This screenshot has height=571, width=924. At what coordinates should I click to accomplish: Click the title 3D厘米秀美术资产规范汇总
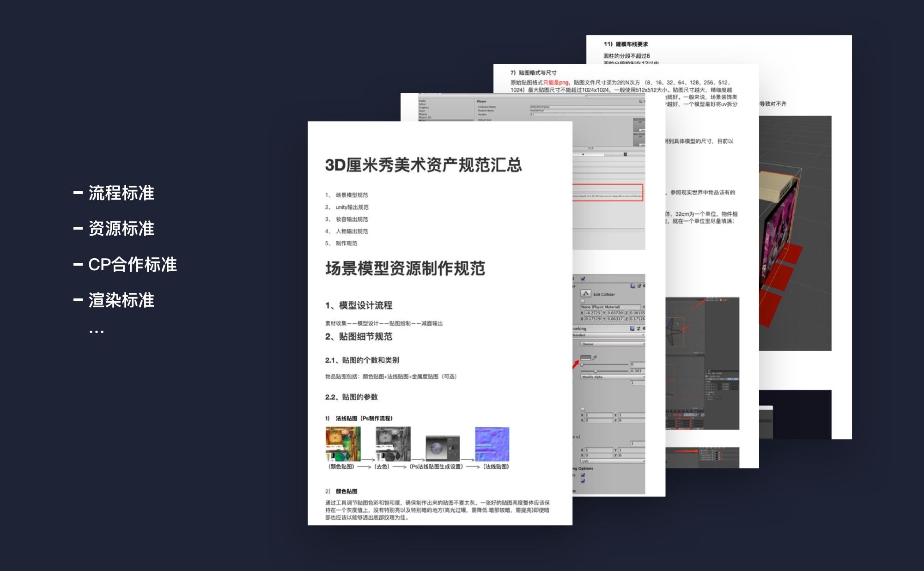coord(423,165)
